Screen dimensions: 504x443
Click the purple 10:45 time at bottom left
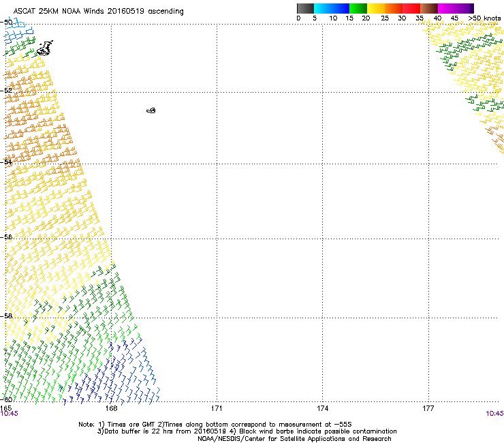(x=10, y=414)
